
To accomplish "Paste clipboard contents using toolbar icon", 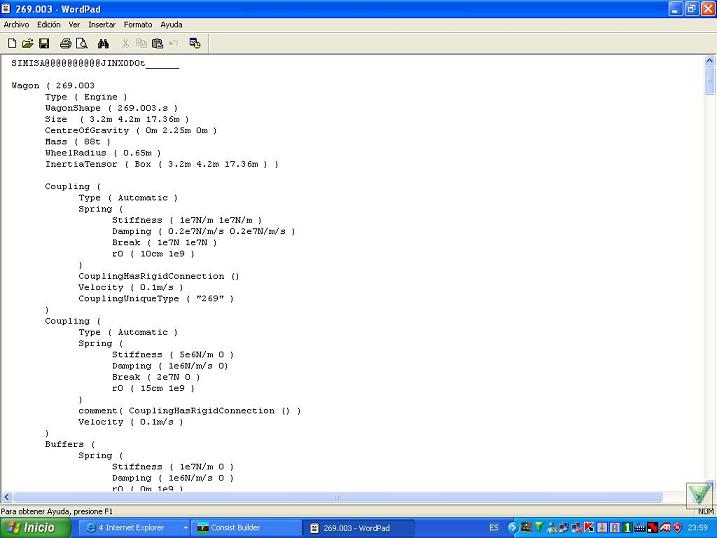I will pos(157,43).
